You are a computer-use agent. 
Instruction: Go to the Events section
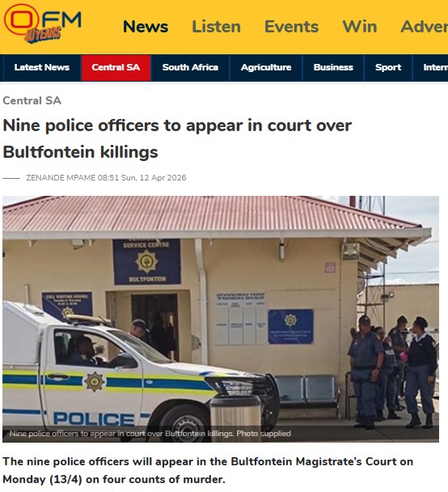tap(292, 27)
